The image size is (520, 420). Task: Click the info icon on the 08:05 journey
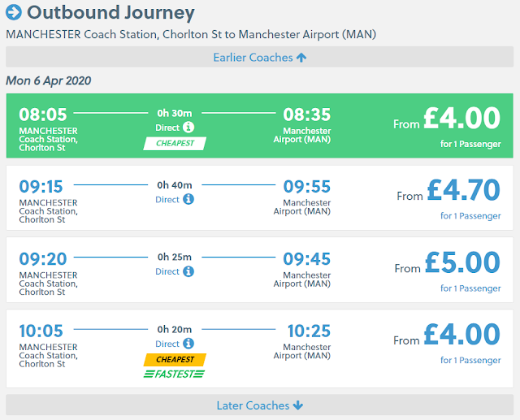coord(188,128)
